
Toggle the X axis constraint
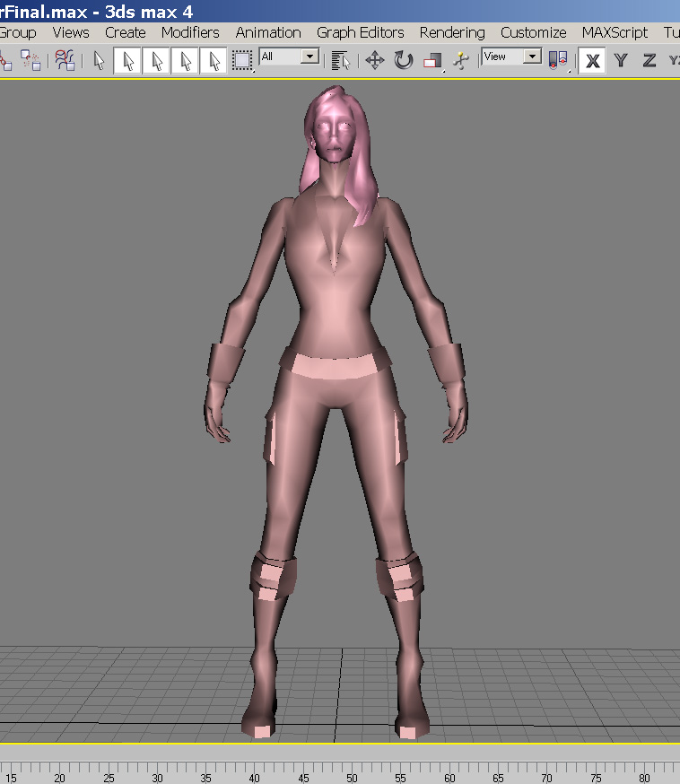pyautogui.click(x=592, y=61)
